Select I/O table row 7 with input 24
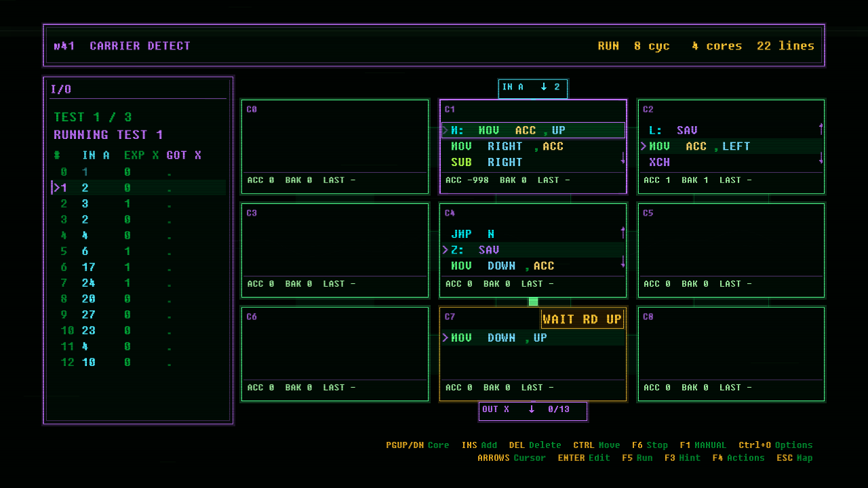868x488 pixels. point(139,283)
